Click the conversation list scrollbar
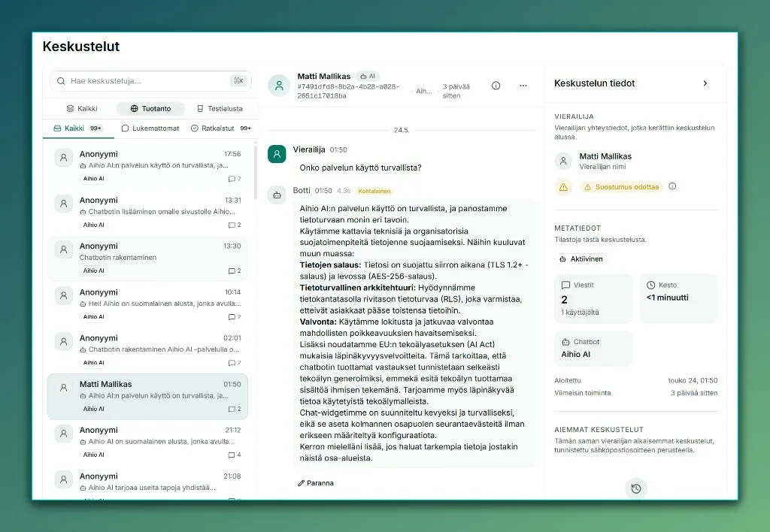The height and width of the screenshot is (532, 770). [256, 172]
